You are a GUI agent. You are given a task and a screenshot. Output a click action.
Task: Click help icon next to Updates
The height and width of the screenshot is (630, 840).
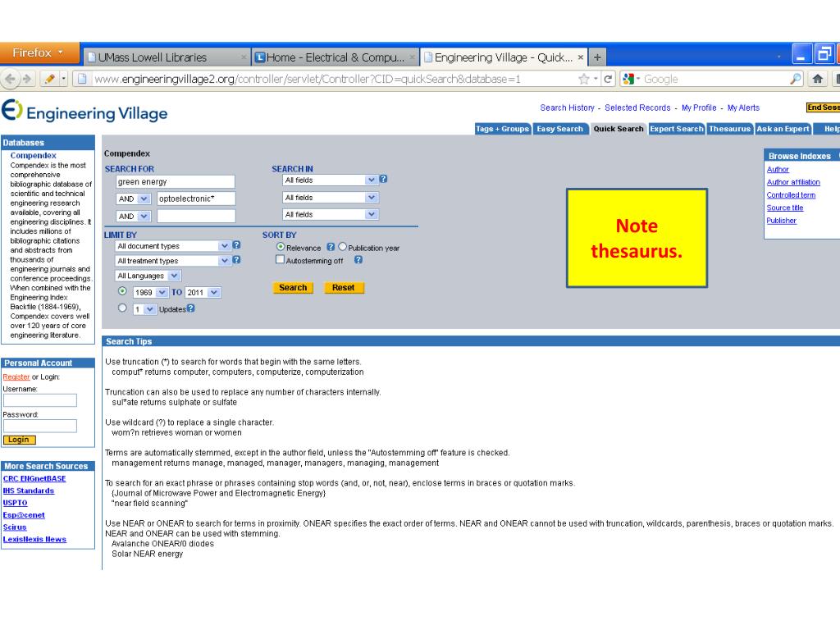pos(190,308)
